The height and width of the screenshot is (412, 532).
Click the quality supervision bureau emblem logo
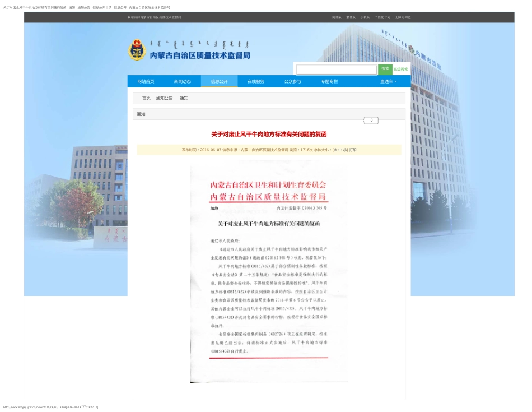pyautogui.click(x=138, y=49)
